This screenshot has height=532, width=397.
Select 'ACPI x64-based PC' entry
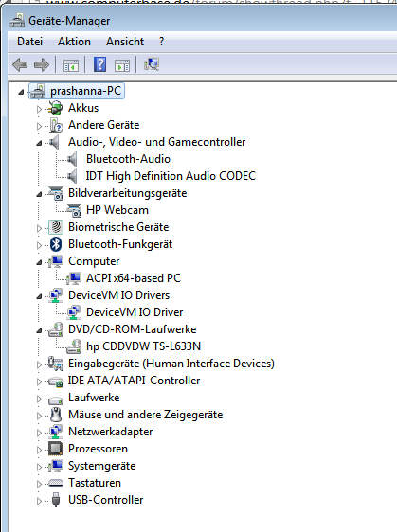134,278
